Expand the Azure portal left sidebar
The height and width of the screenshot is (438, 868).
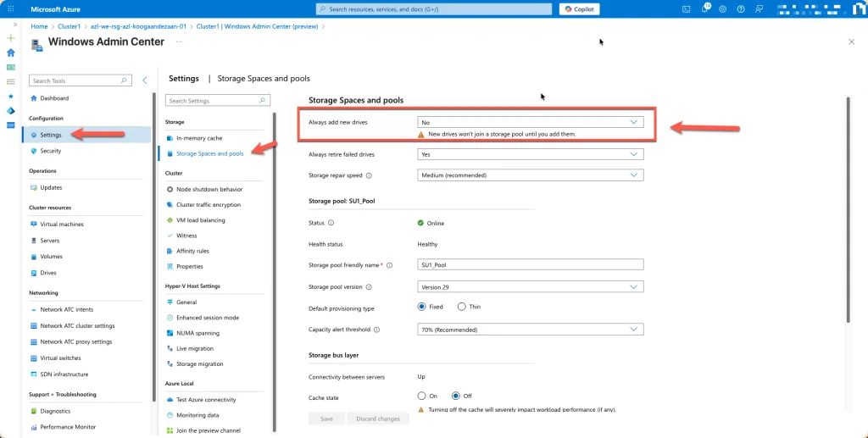[x=15, y=25]
